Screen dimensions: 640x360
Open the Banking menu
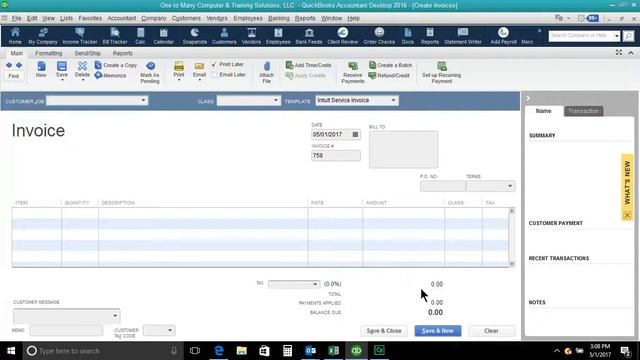point(279,18)
